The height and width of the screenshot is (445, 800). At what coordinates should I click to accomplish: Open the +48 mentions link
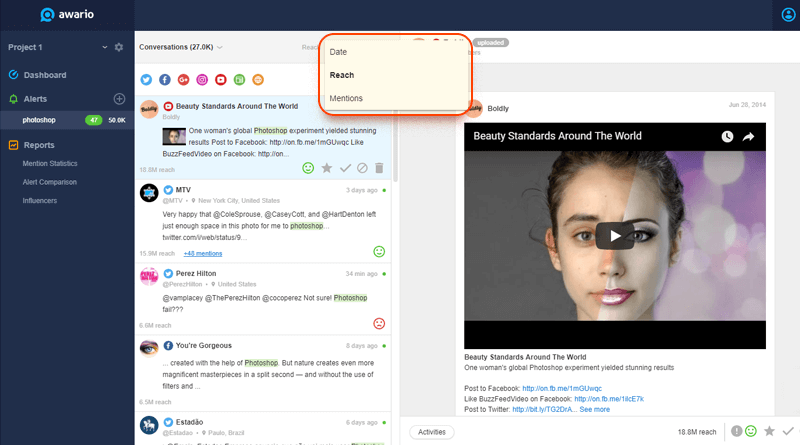[203, 254]
